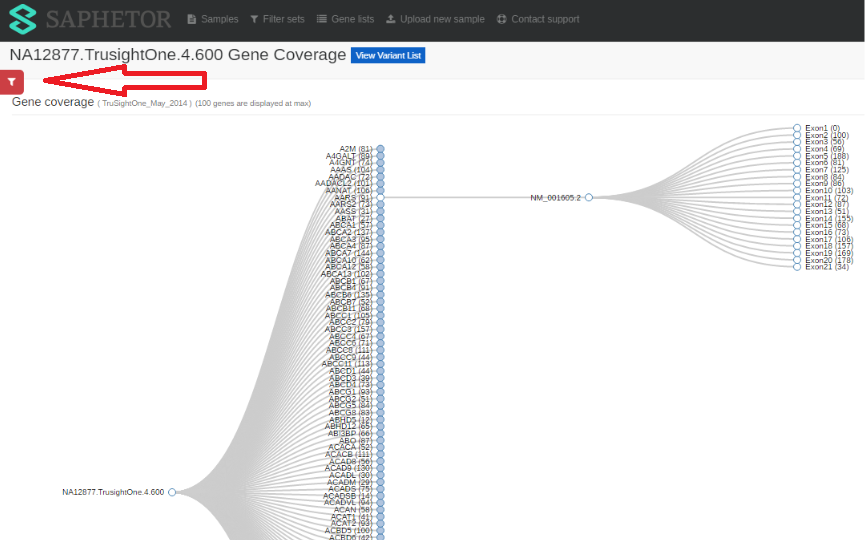Expand the ABCC3 (157) gene node
Image resolution: width=865 pixels, height=553 pixels.
380,329
